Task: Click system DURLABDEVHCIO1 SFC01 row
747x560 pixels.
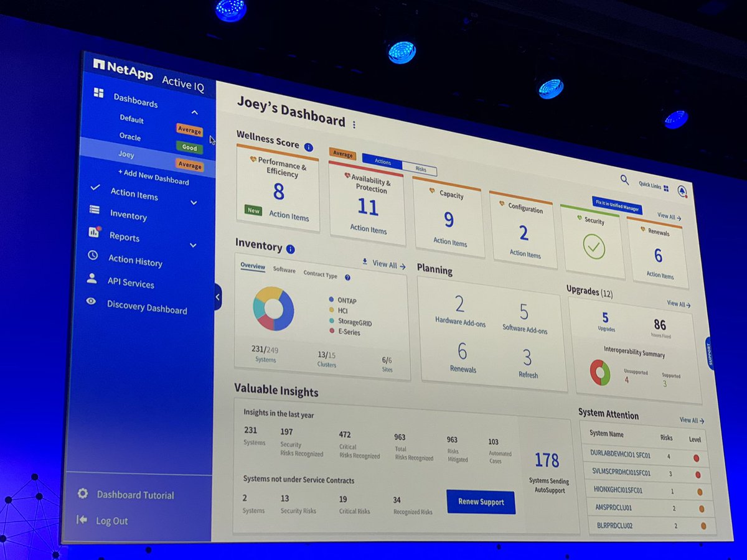Action: click(x=644, y=454)
